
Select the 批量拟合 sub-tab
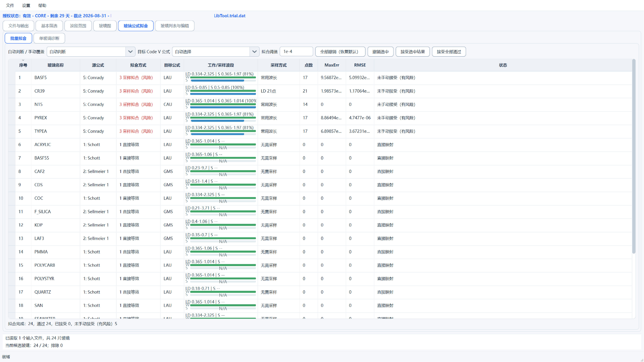click(x=18, y=38)
